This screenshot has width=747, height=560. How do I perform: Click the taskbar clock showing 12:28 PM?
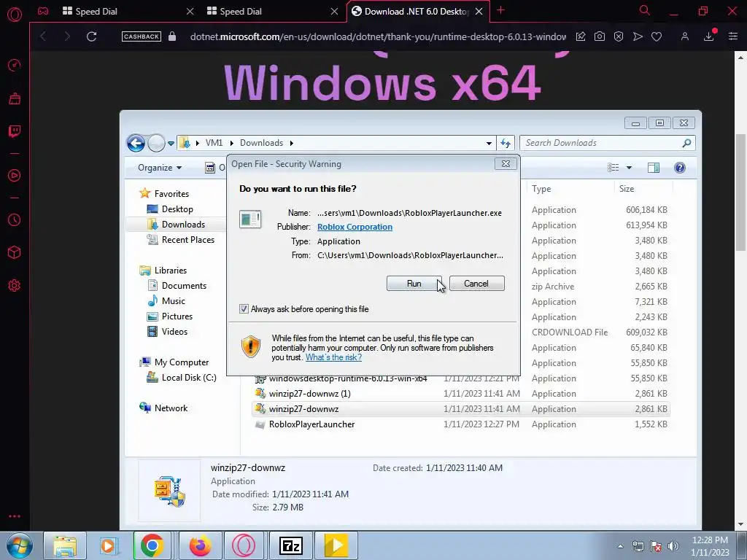(x=710, y=546)
